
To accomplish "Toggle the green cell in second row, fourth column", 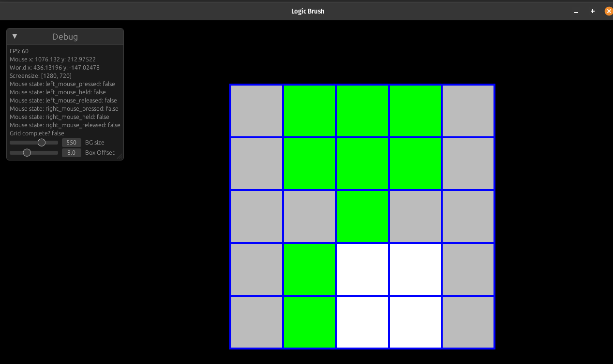I will [415, 164].
